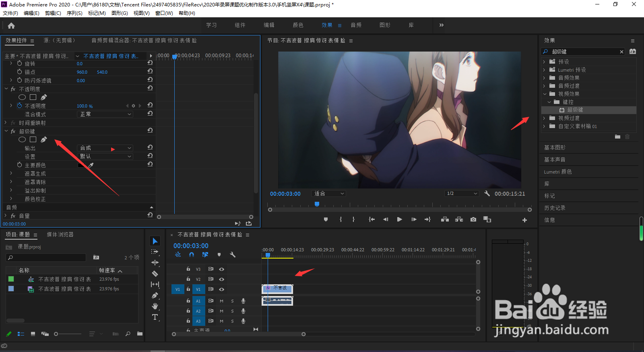Click program monitor playhead marker
Image resolution: width=644 pixels, height=352 pixels.
[317, 204]
